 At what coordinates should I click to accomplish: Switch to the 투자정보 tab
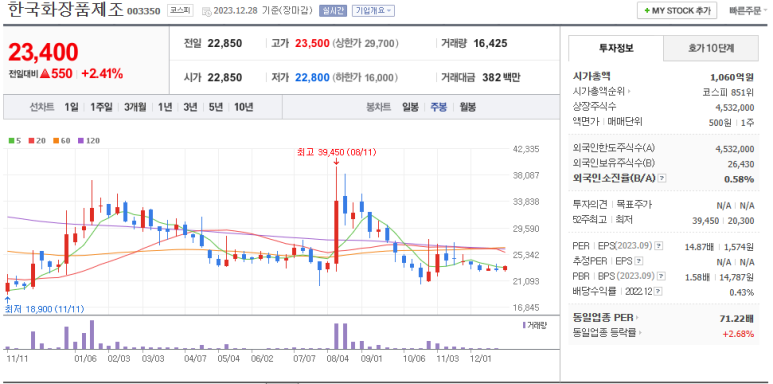click(616, 48)
